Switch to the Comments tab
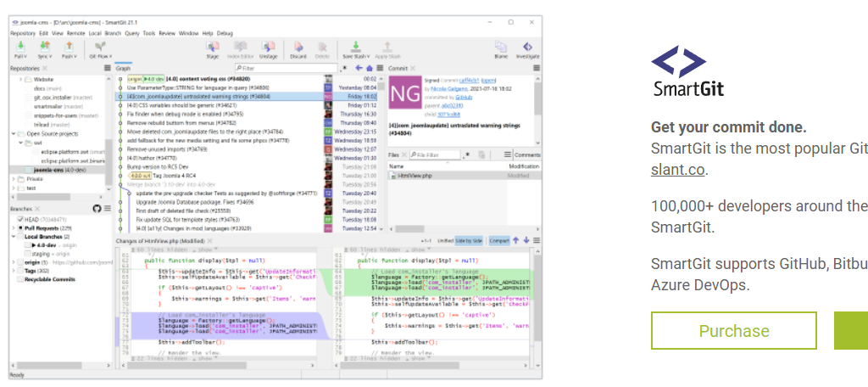This screenshot has height=387, width=868. (527, 154)
